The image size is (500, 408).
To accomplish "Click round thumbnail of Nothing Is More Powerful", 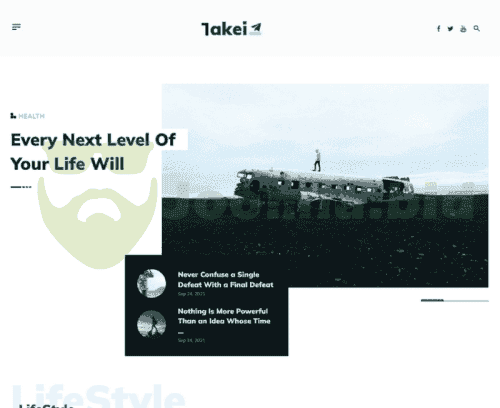I will [x=151, y=324].
